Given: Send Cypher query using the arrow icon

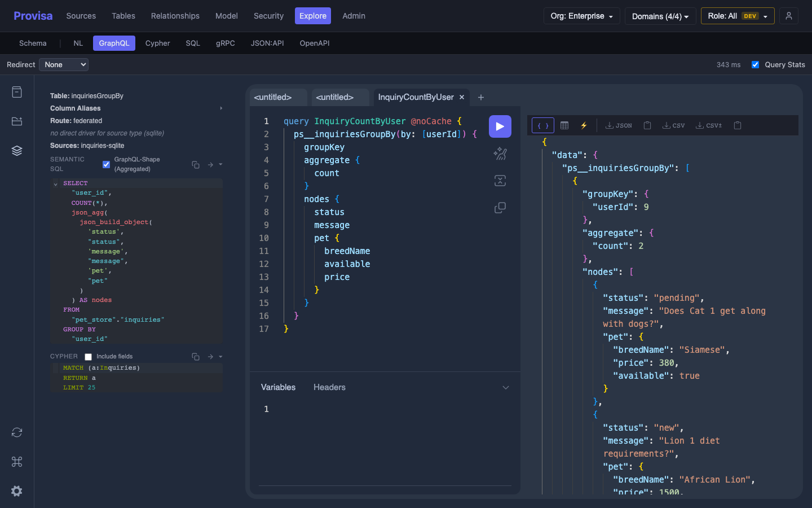Looking at the screenshot, I should 210,357.
